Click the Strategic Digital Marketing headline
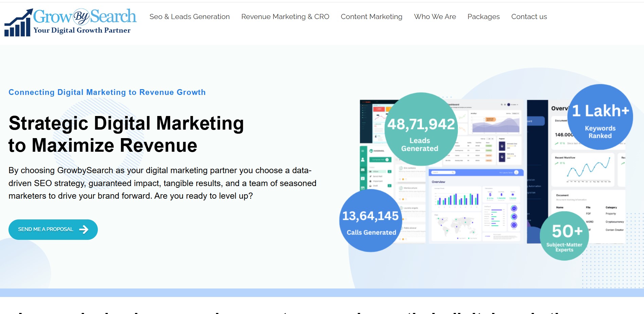The height and width of the screenshot is (314, 644). (x=126, y=134)
